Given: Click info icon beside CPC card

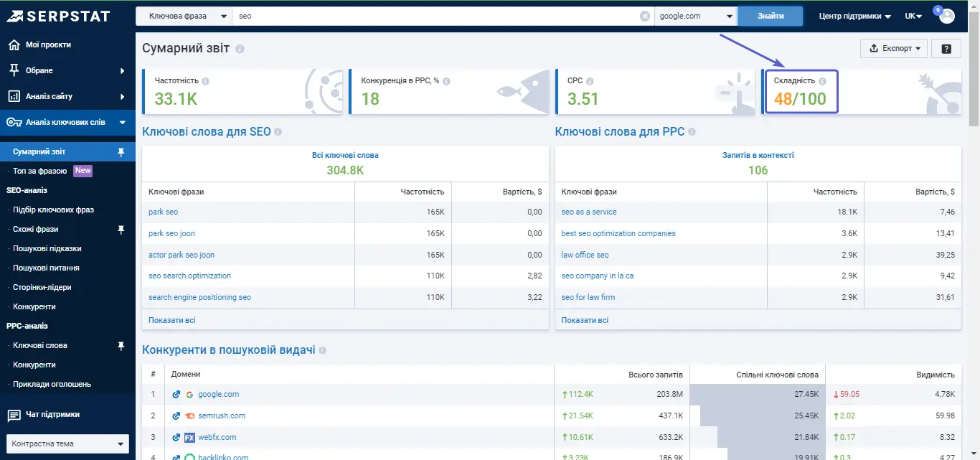Looking at the screenshot, I should pyautogui.click(x=590, y=81).
